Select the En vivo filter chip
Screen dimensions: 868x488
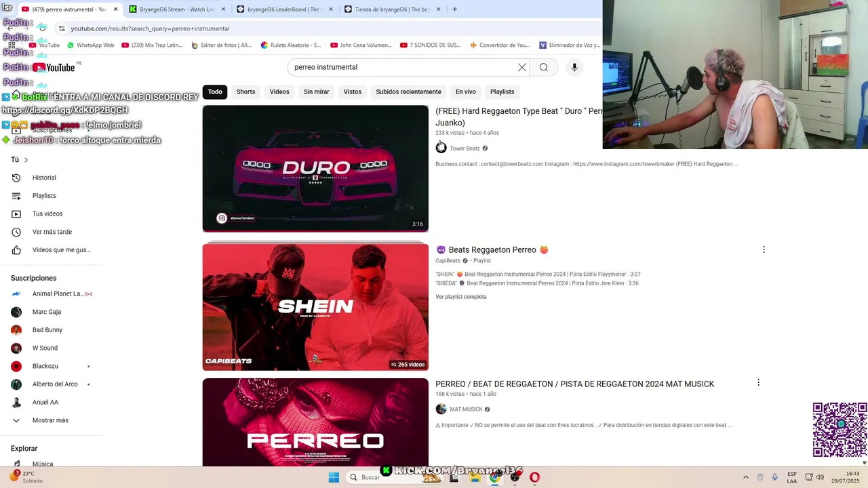pos(465,91)
